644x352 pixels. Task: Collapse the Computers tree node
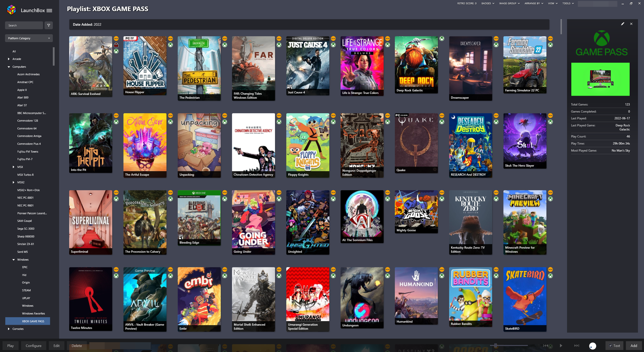coord(9,67)
